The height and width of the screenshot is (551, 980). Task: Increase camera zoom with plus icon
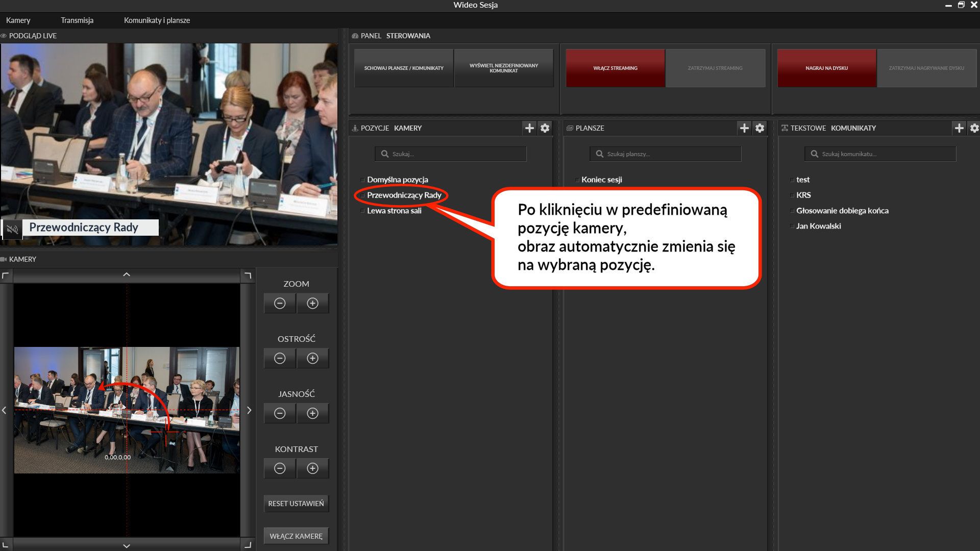tap(312, 303)
